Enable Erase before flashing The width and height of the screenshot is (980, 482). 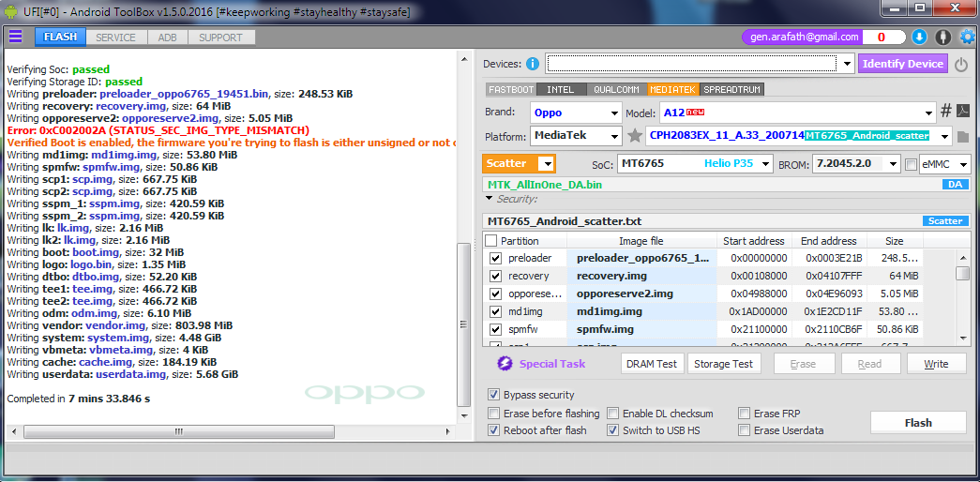tap(493, 414)
